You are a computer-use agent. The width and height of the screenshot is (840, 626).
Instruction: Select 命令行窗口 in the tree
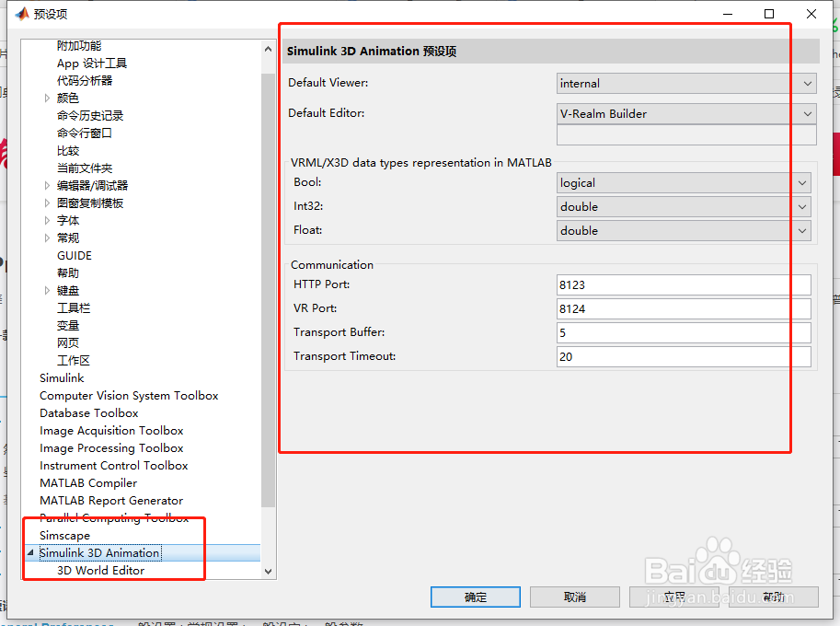(85, 133)
